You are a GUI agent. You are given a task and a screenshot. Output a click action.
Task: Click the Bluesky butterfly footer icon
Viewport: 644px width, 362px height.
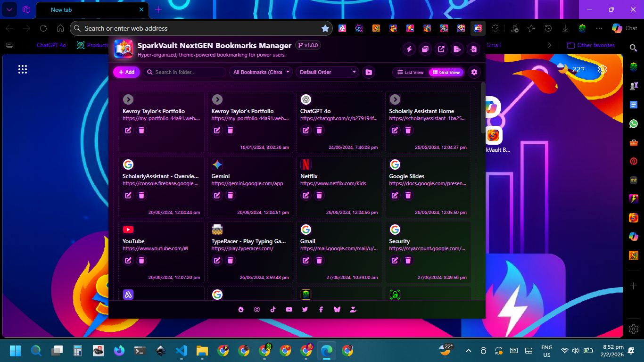pos(337,310)
